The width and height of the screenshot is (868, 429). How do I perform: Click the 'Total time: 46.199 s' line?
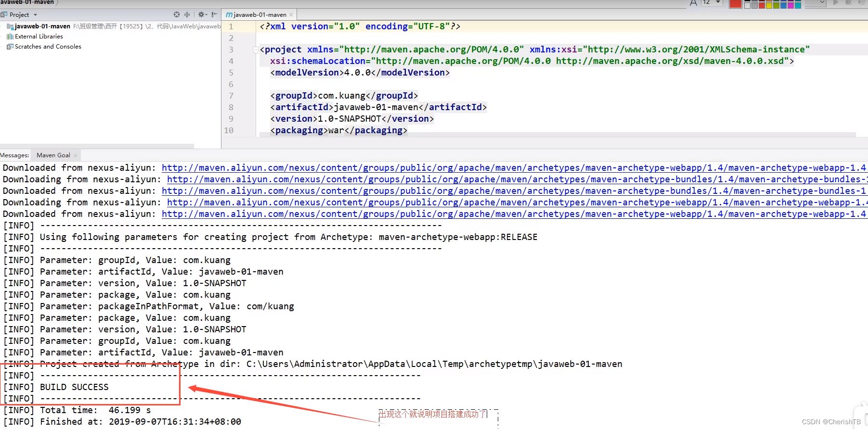tap(77, 410)
